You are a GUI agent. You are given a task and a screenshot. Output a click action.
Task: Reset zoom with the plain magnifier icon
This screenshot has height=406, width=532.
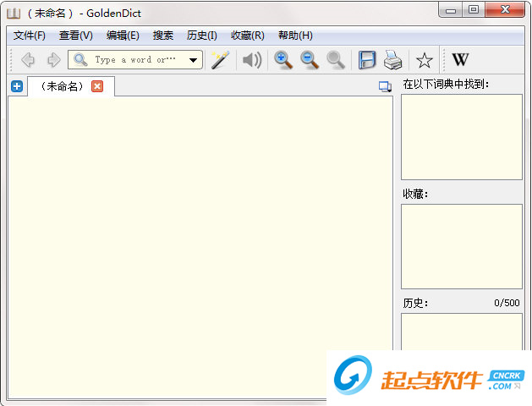tap(336, 60)
